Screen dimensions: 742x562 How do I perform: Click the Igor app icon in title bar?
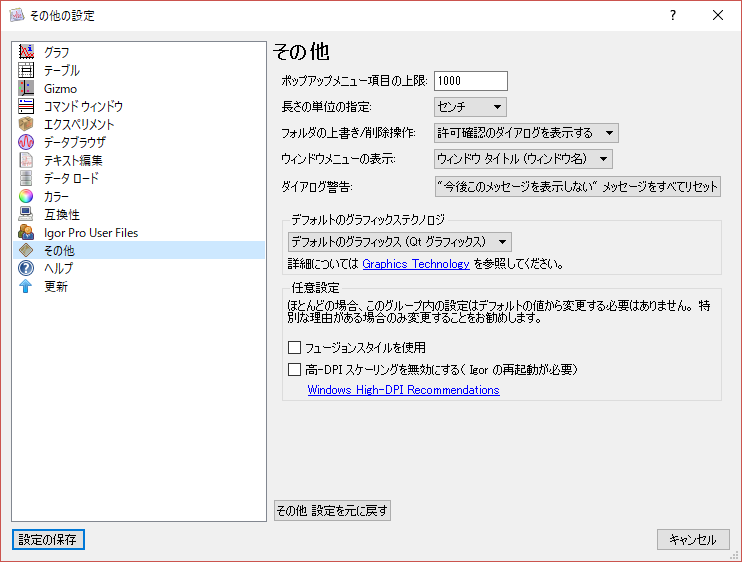pos(17,15)
